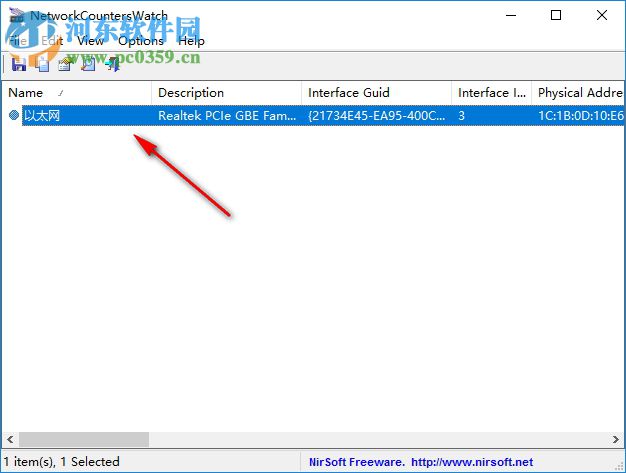626x473 pixels.
Task: Maximize the NetworkCountersWatch window
Action: [556, 15]
